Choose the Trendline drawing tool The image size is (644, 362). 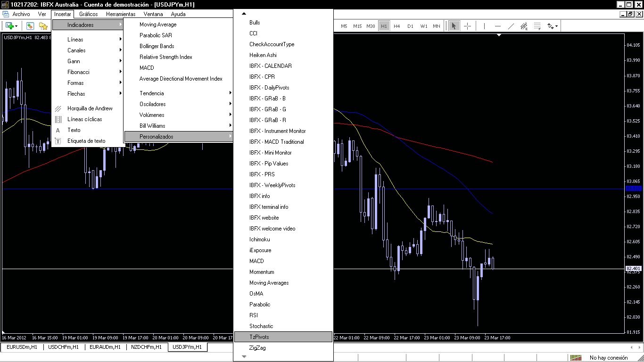tap(511, 26)
